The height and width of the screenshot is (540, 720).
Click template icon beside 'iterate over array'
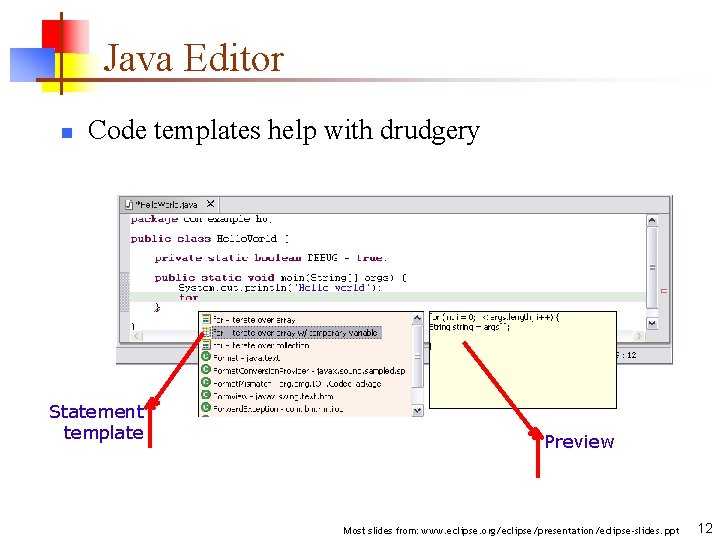[x=206, y=319]
